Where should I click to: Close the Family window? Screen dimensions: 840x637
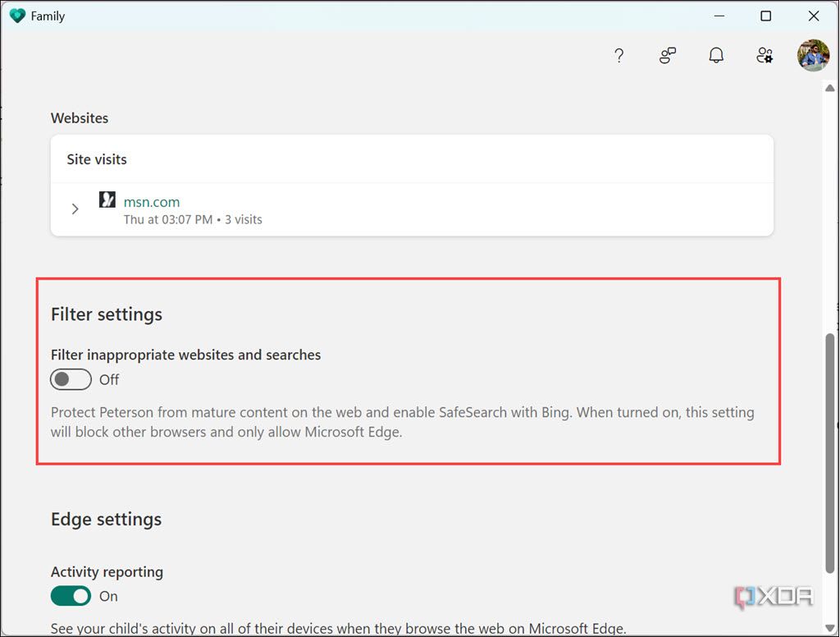pos(813,16)
